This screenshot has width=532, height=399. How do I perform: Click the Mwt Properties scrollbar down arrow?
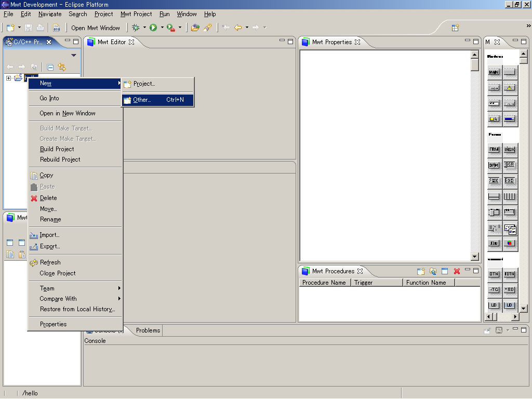click(475, 257)
